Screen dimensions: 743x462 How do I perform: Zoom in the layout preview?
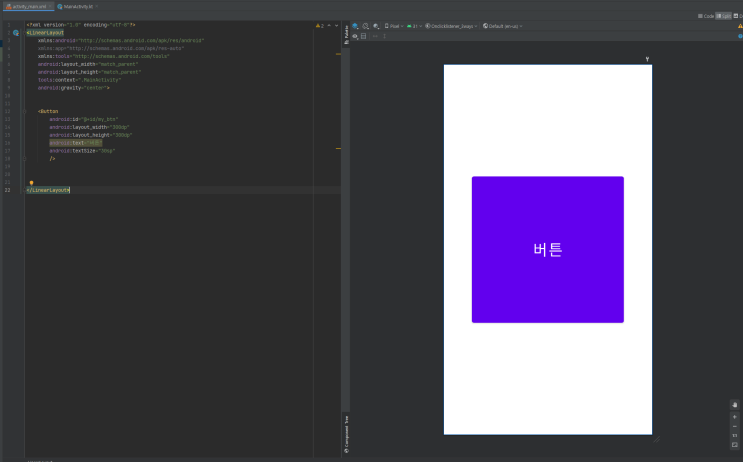coord(735,416)
